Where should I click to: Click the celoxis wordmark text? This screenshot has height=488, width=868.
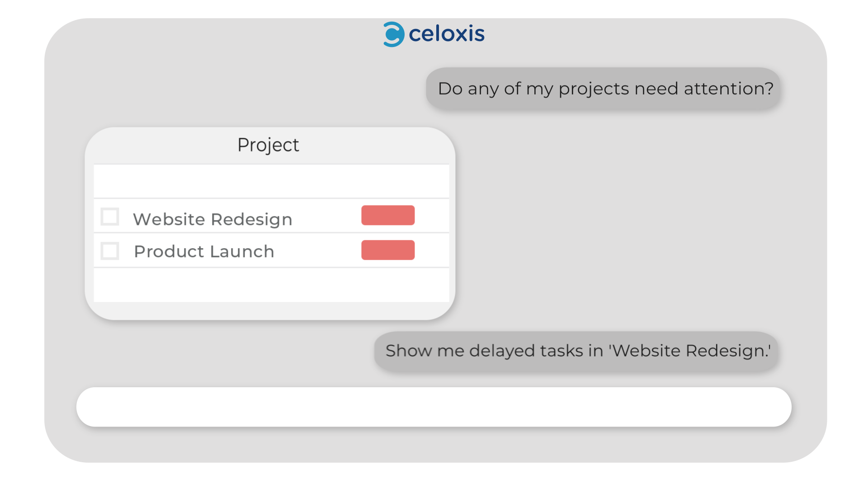[446, 34]
